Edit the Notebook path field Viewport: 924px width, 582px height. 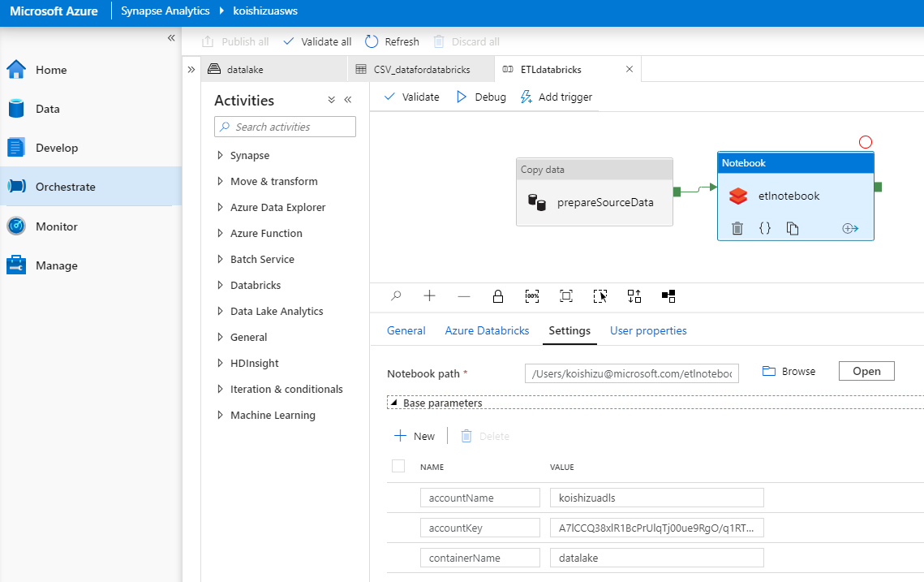click(x=632, y=373)
